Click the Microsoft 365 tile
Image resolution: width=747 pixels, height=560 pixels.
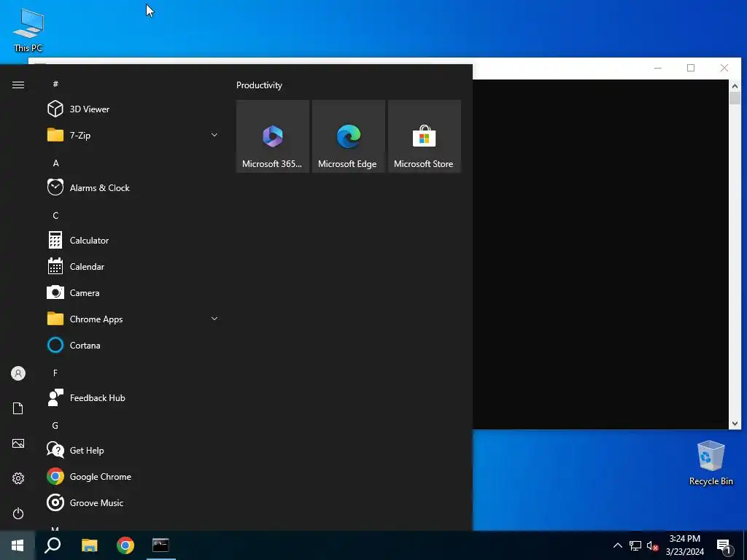[x=273, y=136]
